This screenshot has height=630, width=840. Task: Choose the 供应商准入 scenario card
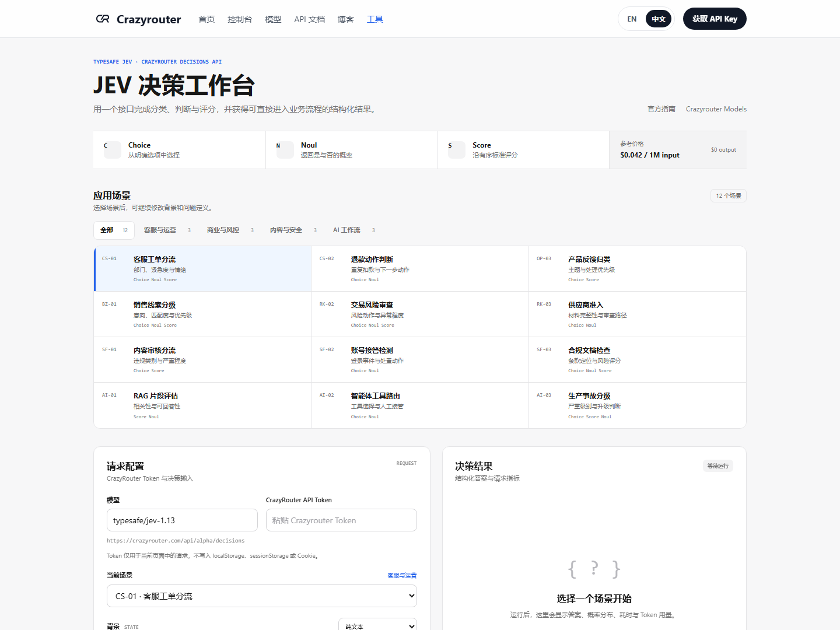point(637,314)
